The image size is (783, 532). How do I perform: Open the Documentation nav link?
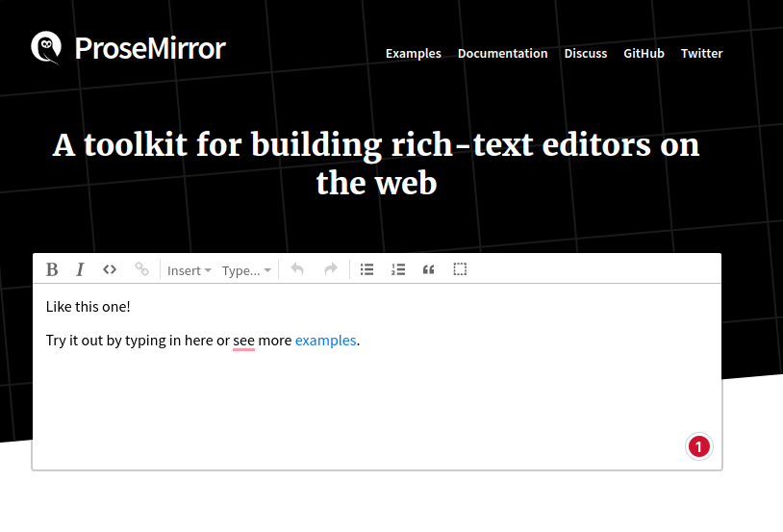[x=503, y=54]
